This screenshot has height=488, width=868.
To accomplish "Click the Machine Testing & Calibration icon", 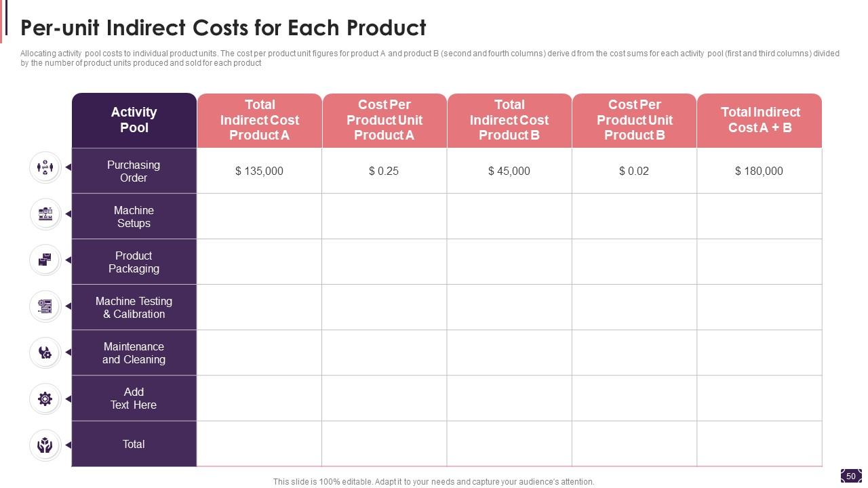I will (x=45, y=306).
